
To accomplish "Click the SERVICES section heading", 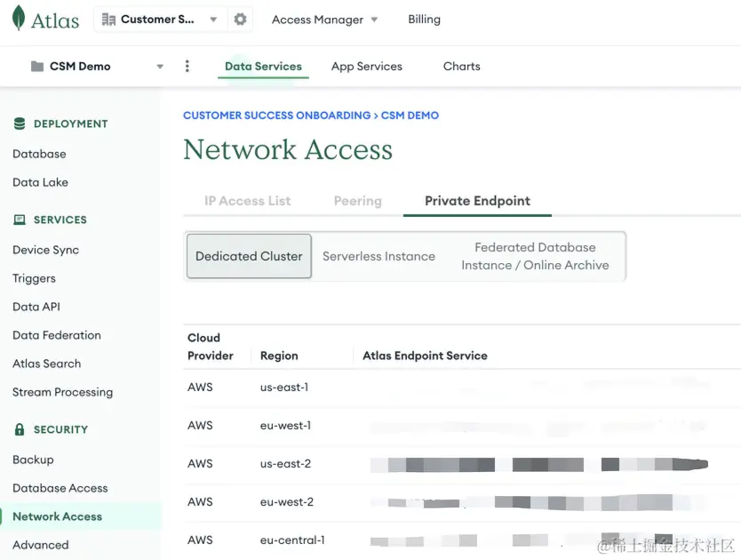I will pyautogui.click(x=60, y=220).
